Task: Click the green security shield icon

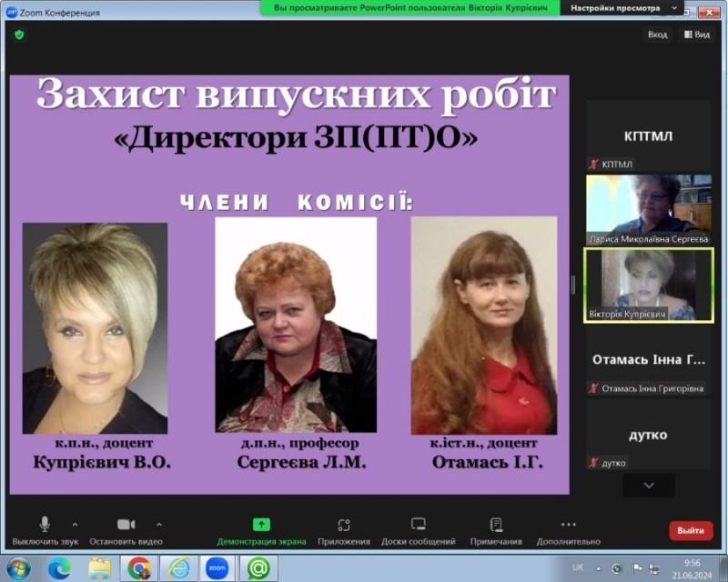Action: tap(19, 35)
